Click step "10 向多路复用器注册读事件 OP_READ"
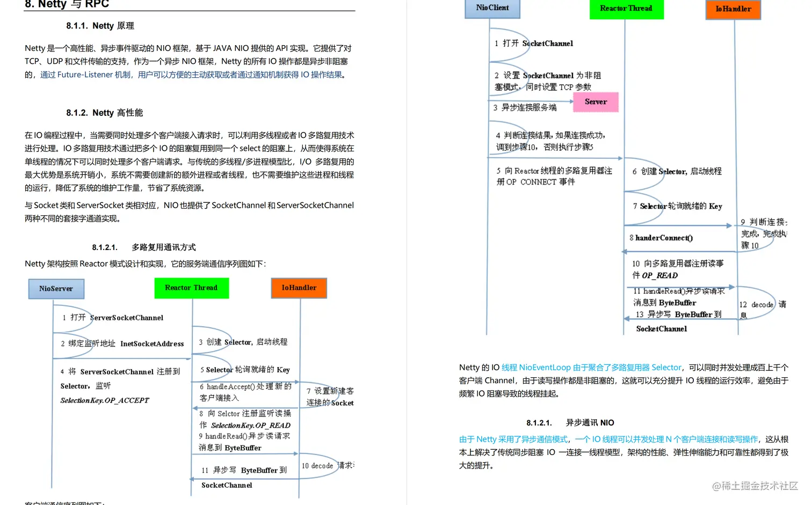The width and height of the screenshot is (812, 505). point(678,269)
